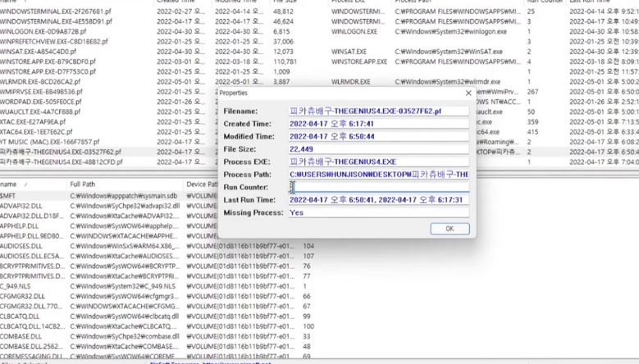This screenshot has height=364, width=639.
Task: Click C:\Windows\apppatch\sysmain.sdb path cell
Action: 124,196
